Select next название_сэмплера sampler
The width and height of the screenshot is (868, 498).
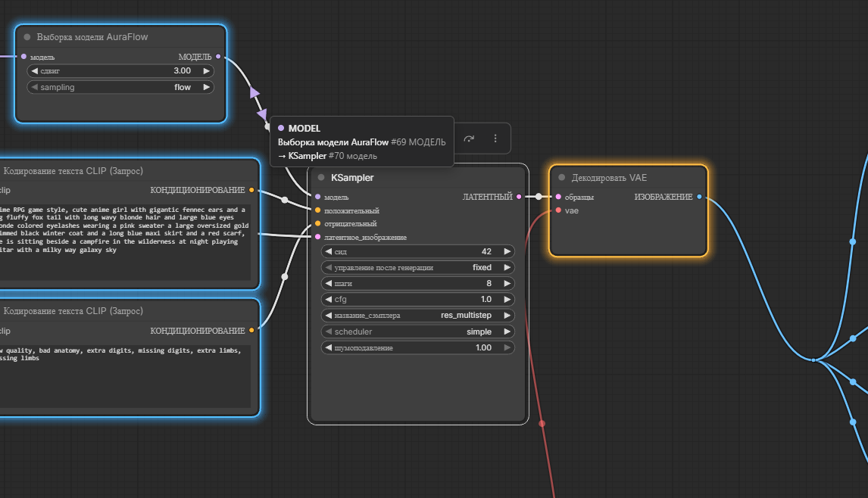(x=507, y=316)
